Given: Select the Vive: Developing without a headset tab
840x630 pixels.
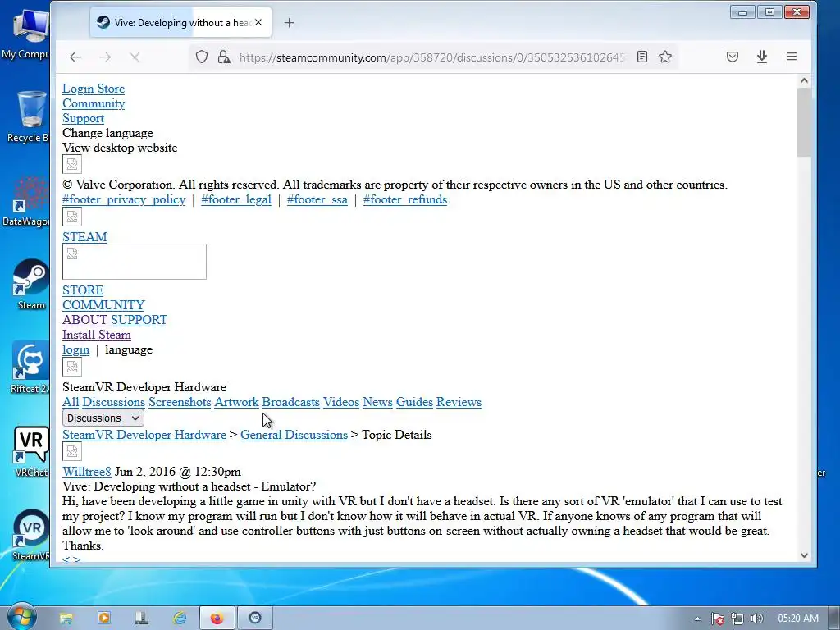Looking at the screenshot, I should coord(181,22).
